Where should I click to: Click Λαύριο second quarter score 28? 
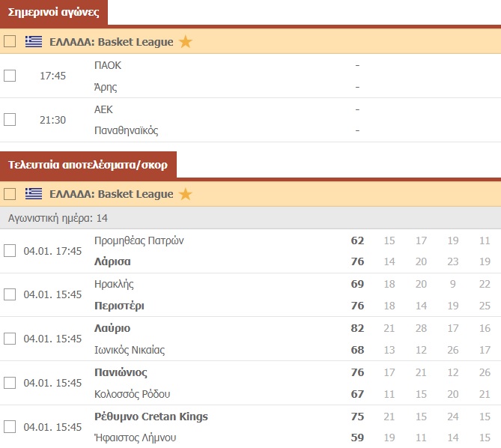(421, 328)
